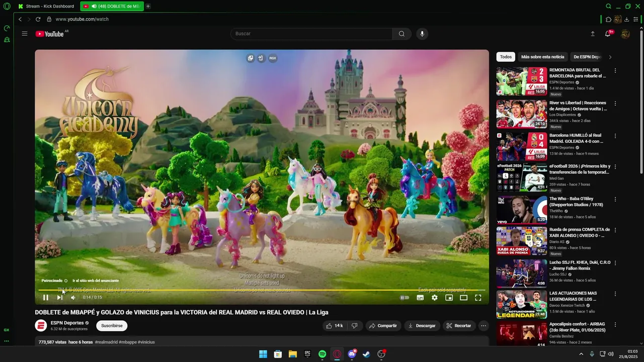Like the video (14 k)
Viewport: 644px width, 362px height.
point(334,326)
